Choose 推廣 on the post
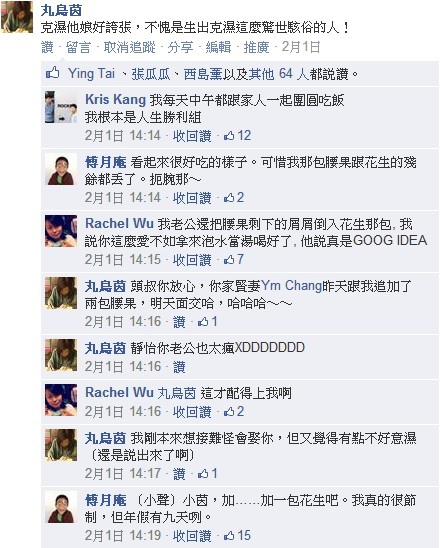Image resolution: width=441 pixels, height=548 pixels. (x=256, y=47)
